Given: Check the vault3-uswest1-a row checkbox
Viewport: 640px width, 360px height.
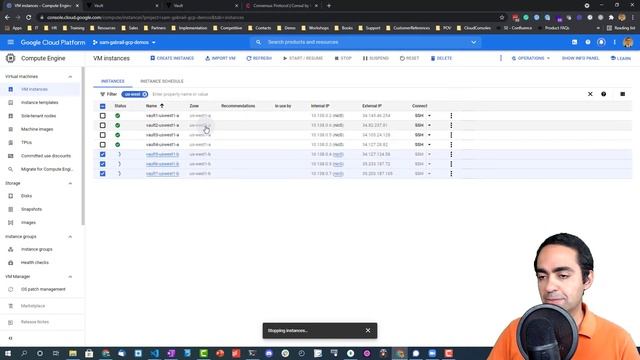Looking at the screenshot, I should (102, 135).
